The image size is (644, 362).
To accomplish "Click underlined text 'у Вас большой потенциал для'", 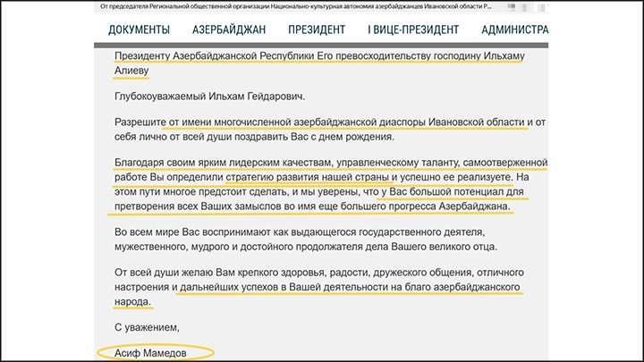I will (438, 192).
